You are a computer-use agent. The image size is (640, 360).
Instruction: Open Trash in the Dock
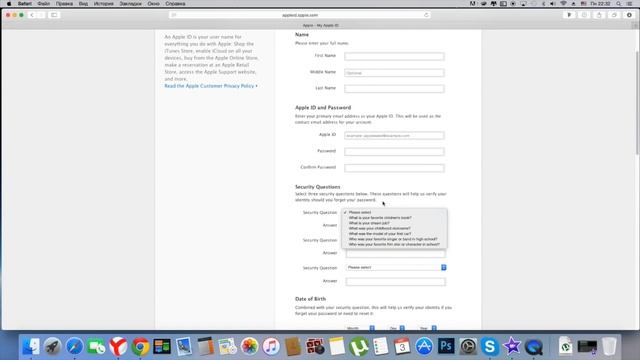609,347
